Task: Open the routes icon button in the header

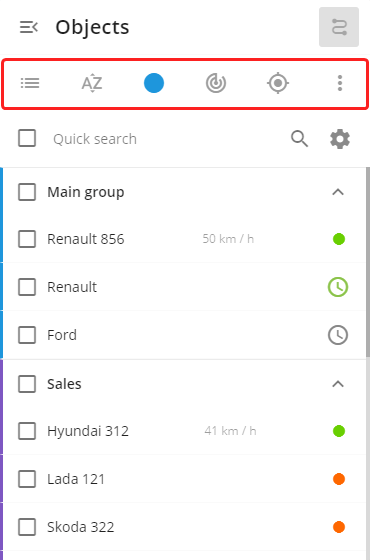Action: pyautogui.click(x=339, y=27)
